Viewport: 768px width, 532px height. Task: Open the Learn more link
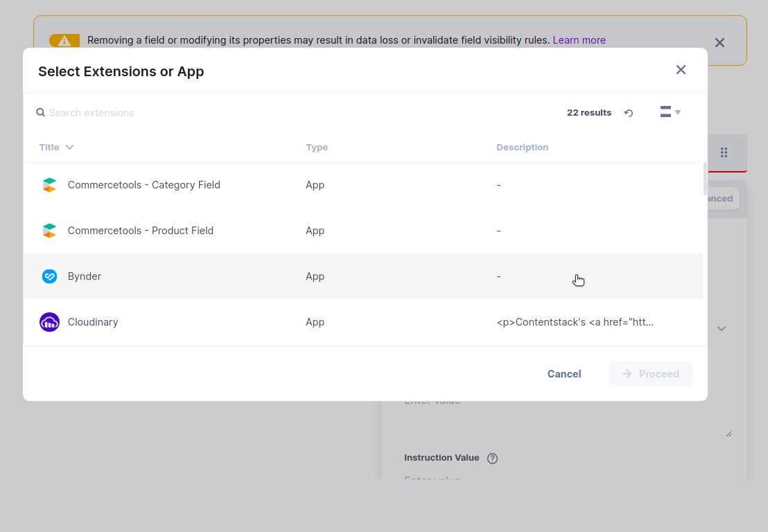click(579, 40)
